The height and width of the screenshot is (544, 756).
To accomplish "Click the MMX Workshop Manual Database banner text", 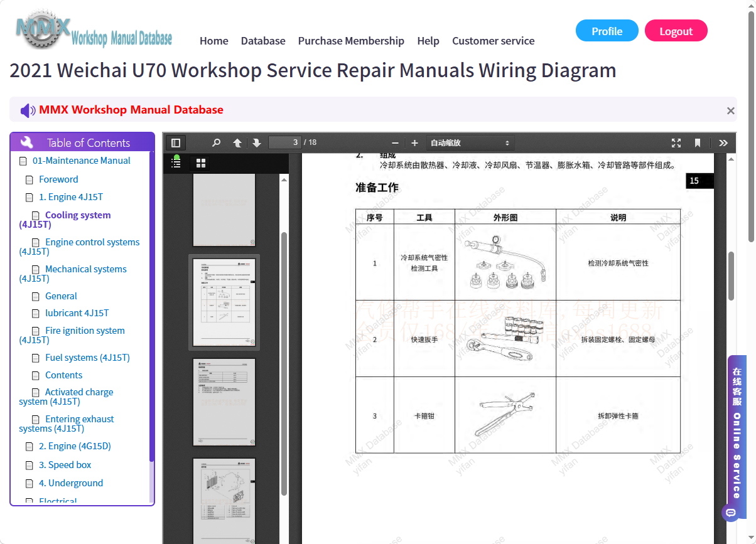I will click(x=131, y=110).
